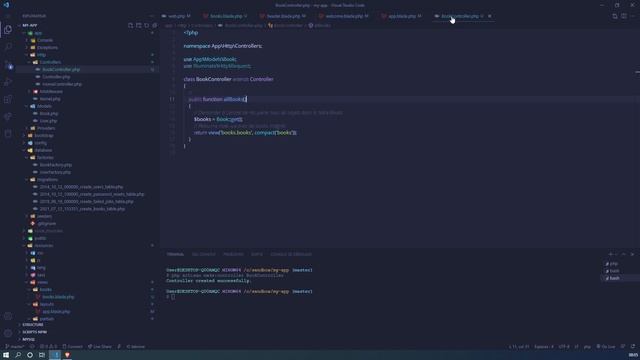
Task: Click the notifications bell in status bar
Action: pyautogui.click(x=633, y=347)
